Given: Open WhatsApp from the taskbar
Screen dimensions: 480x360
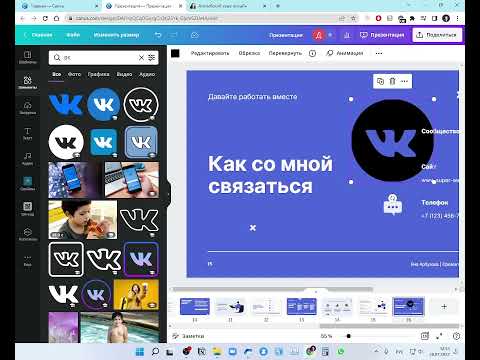Looking at the screenshot, I should [341, 351].
